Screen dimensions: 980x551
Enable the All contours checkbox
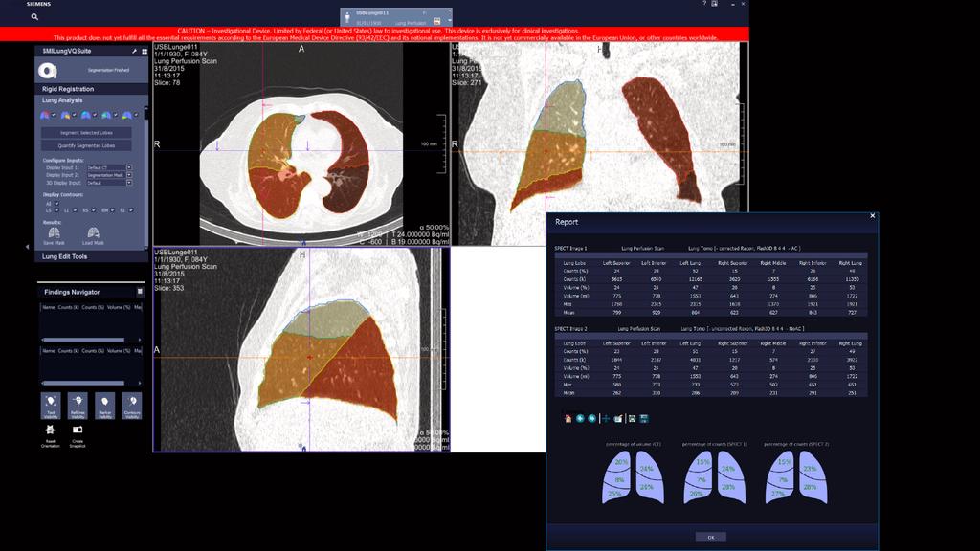[56, 204]
